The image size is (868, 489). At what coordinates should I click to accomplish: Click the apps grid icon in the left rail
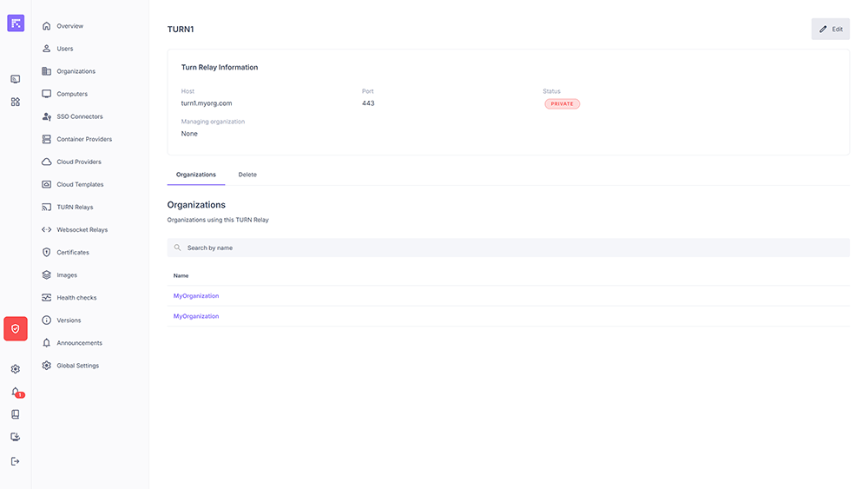[x=16, y=102]
